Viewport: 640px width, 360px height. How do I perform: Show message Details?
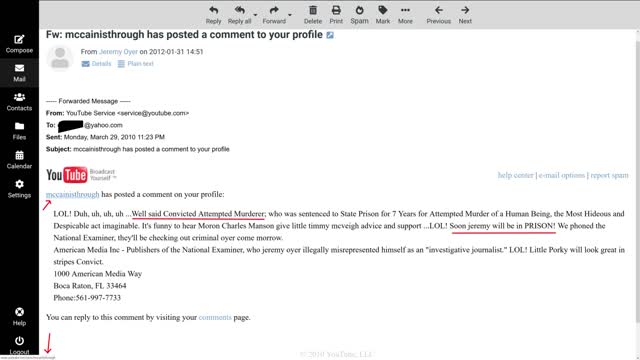point(96,64)
